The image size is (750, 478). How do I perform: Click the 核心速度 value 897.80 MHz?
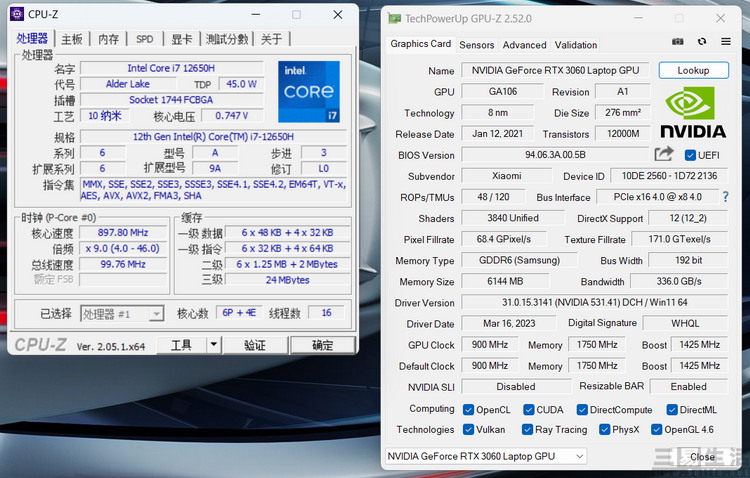(x=123, y=233)
